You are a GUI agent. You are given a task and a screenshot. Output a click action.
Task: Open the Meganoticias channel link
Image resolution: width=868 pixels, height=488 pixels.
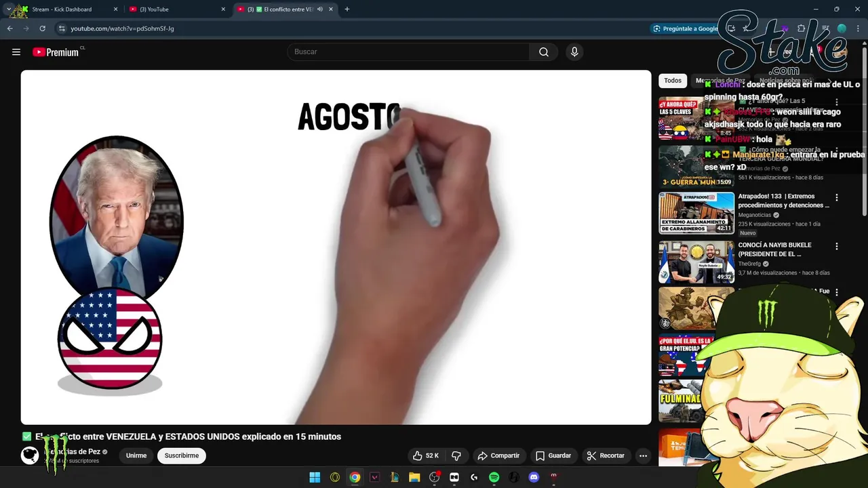[755, 215]
